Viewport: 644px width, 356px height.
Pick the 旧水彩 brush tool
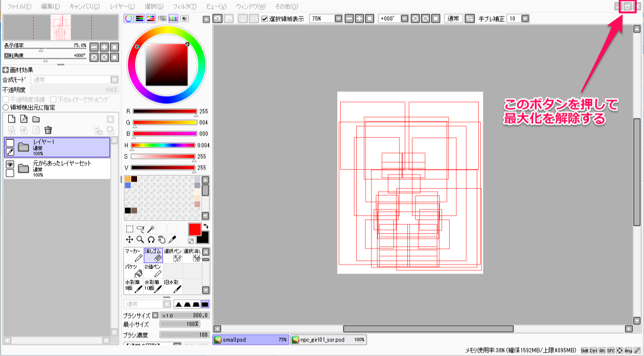coord(173,287)
